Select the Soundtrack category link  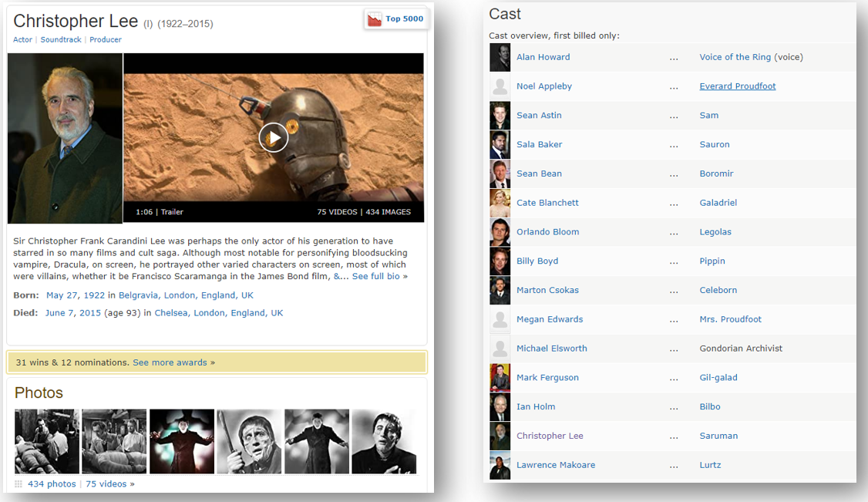coord(61,39)
